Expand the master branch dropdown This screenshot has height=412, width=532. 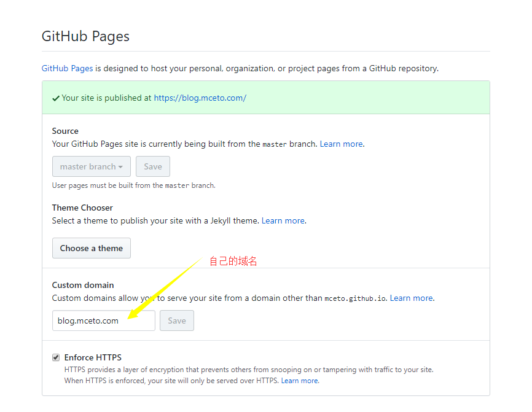coord(92,166)
